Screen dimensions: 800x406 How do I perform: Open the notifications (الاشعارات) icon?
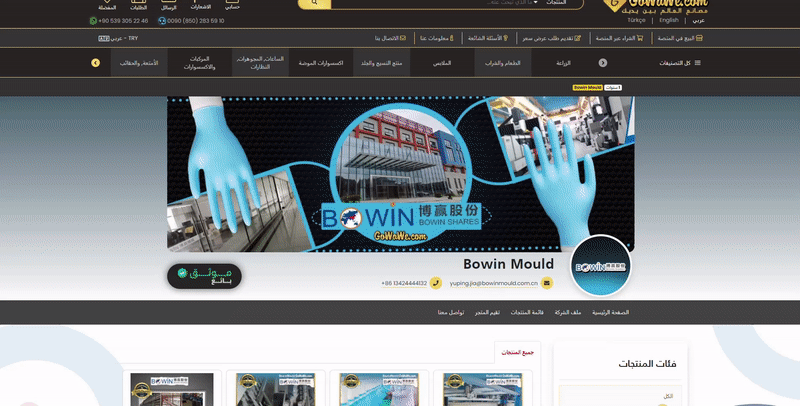click(201, 5)
